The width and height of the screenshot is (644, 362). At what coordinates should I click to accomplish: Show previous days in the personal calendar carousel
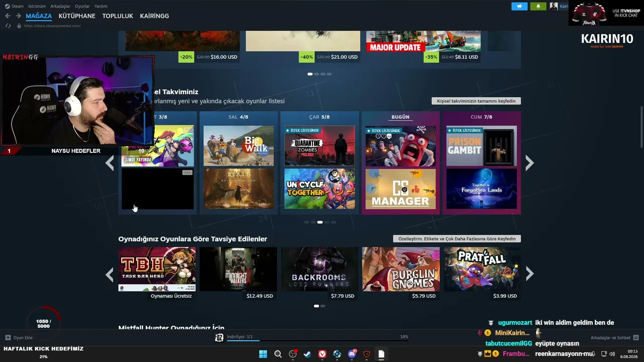pos(110,163)
